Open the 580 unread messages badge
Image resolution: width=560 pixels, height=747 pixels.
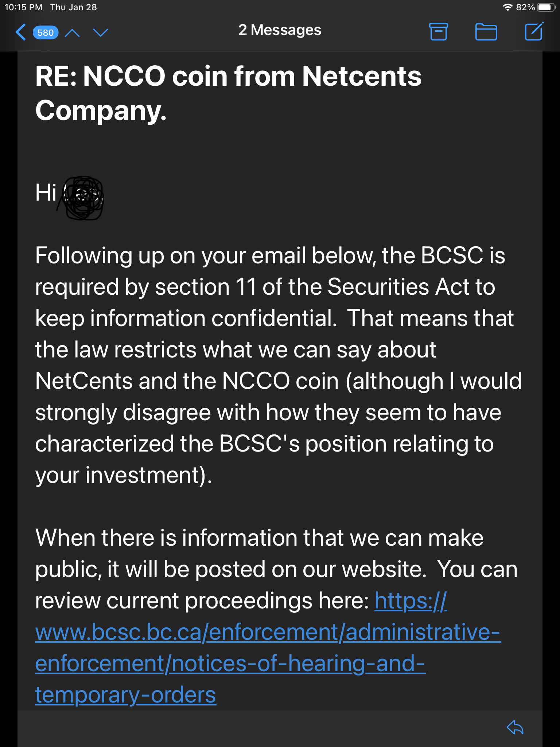pyautogui.click(x=46, y=32)
